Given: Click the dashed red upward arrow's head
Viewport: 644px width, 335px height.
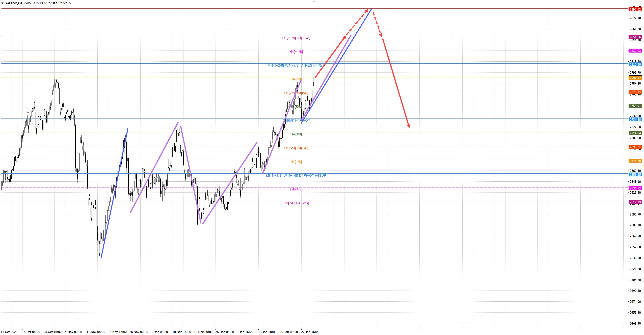Looking at the screenshot, I should tap(367, 11).
